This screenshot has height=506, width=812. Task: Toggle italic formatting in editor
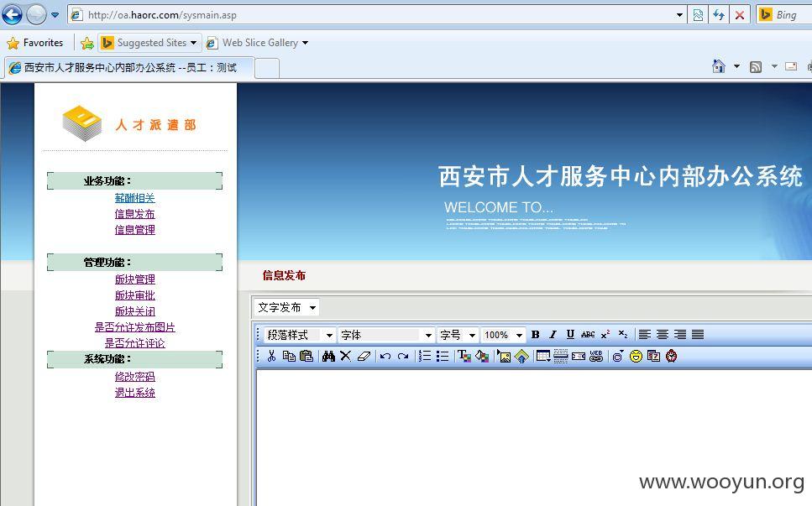[553, 335]
